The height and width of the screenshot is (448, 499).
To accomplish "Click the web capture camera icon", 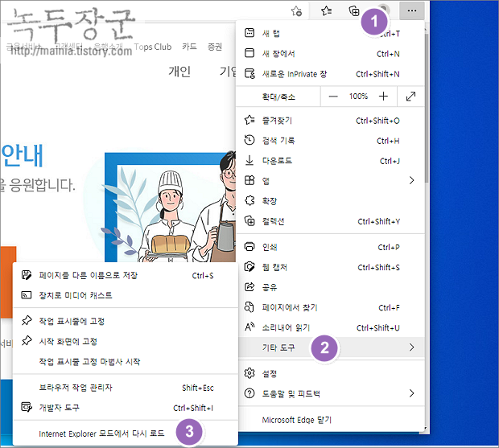I will pos(249,267).
